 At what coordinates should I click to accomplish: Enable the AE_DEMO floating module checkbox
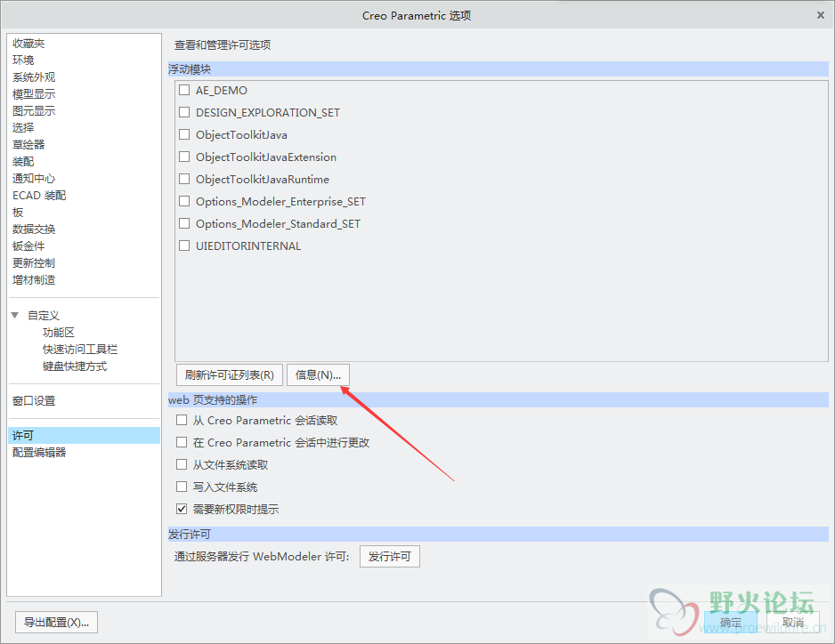tap(184, 90)
